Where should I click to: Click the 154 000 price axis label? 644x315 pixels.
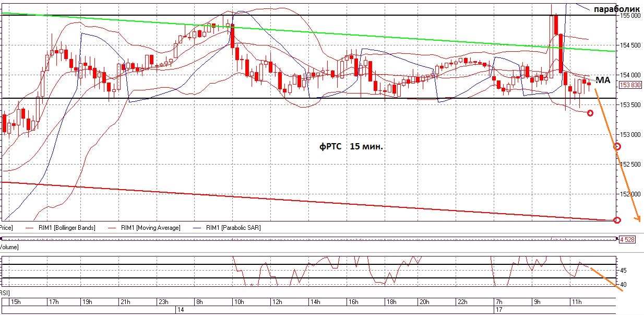point(630,75)
